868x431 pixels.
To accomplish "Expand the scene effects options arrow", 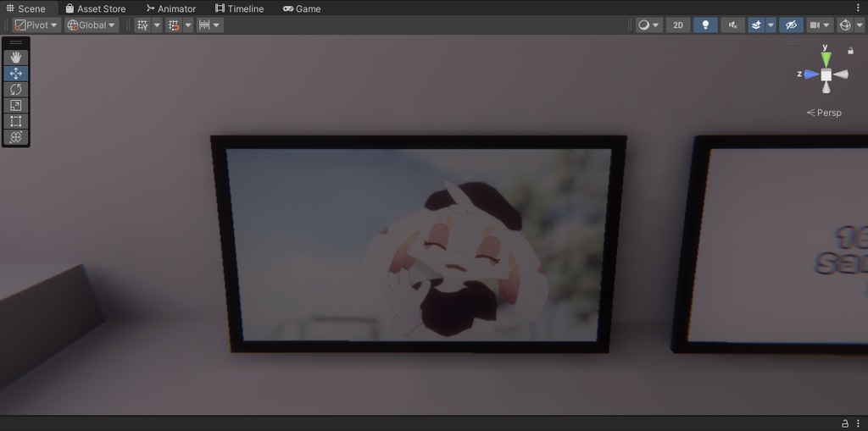I will pyautogui.click(x=771, y=25).
